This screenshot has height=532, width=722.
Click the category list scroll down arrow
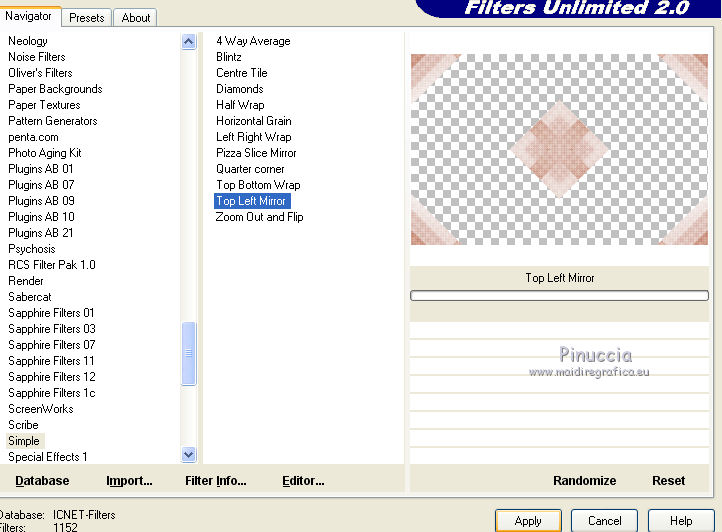pyautogui.click(x=189, y=455)
